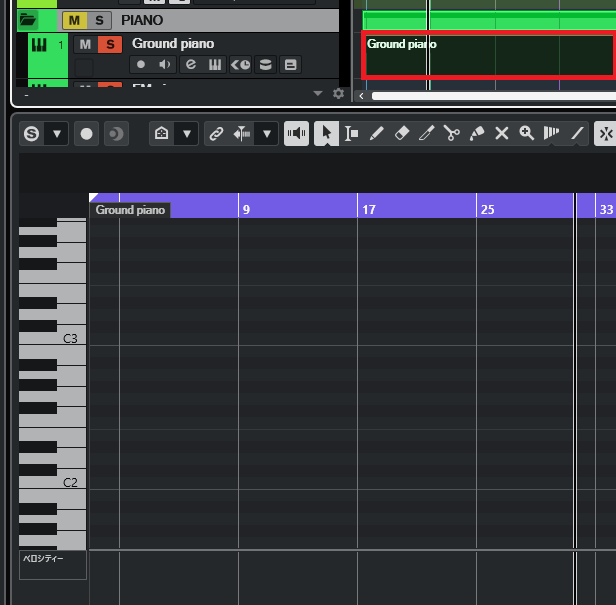Click the Ground piano track name

[173, 44]
